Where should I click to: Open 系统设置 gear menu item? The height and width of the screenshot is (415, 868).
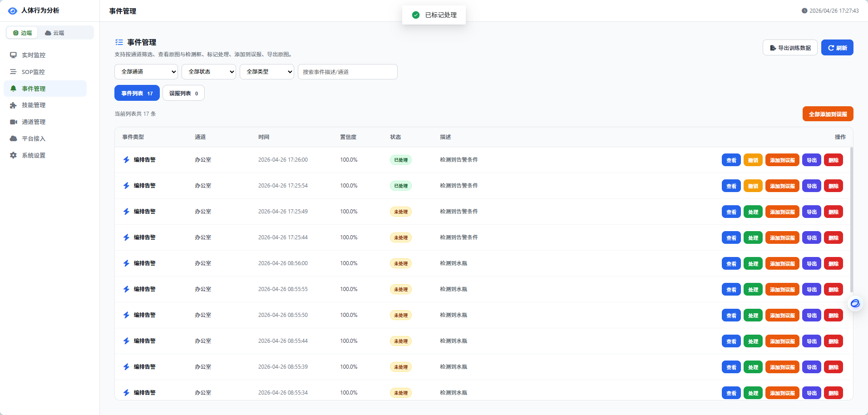pyautogui.click(x=45, y=155)
